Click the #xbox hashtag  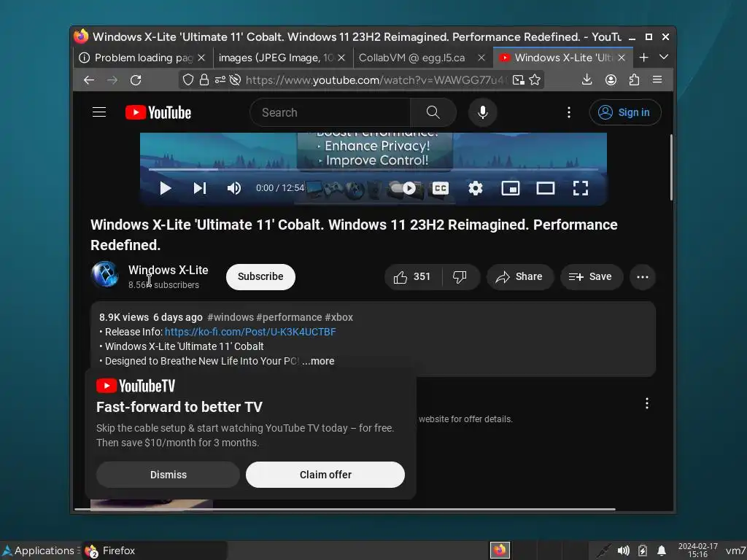coord(338,317)
